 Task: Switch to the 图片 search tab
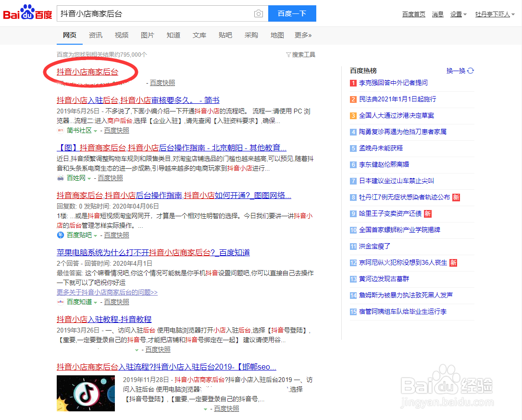coord(148,35)
